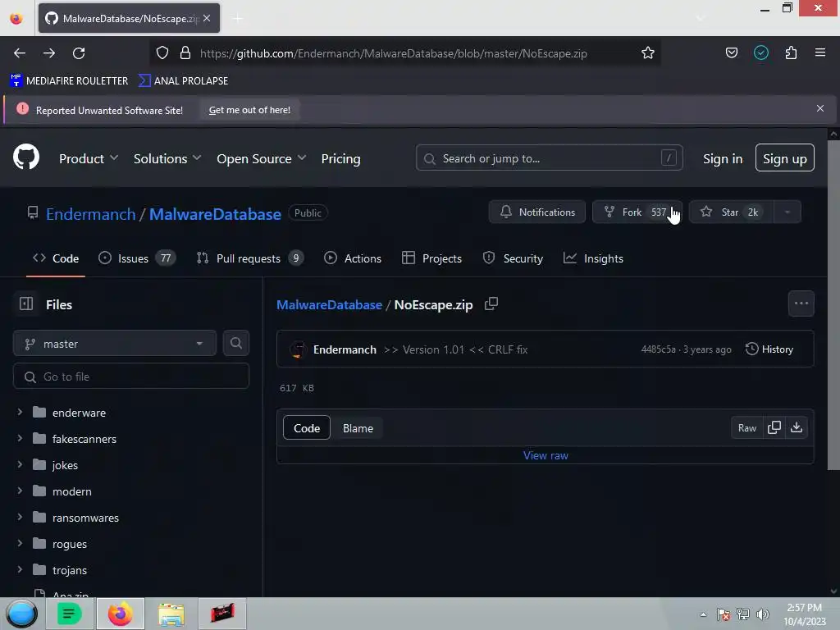Click the browser forward arrow

click(49, 53)
